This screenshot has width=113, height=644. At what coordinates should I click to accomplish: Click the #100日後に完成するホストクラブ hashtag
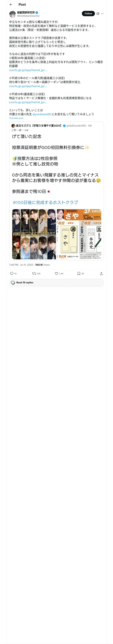point(45,202)
